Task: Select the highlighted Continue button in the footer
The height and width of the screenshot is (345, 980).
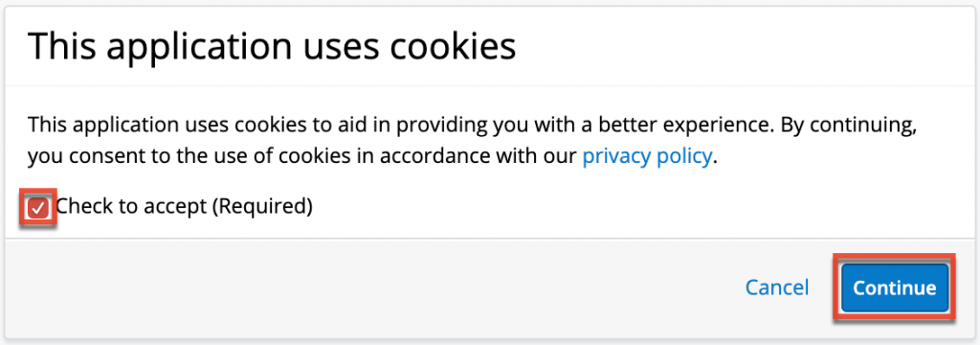Action: click(895, 288)
